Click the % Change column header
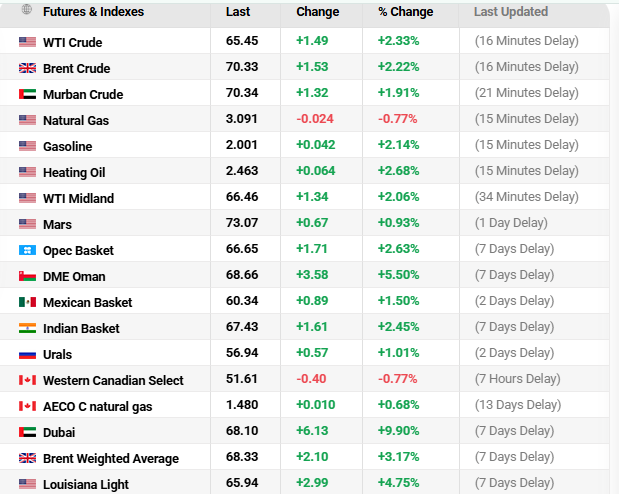 click(405, 12)
